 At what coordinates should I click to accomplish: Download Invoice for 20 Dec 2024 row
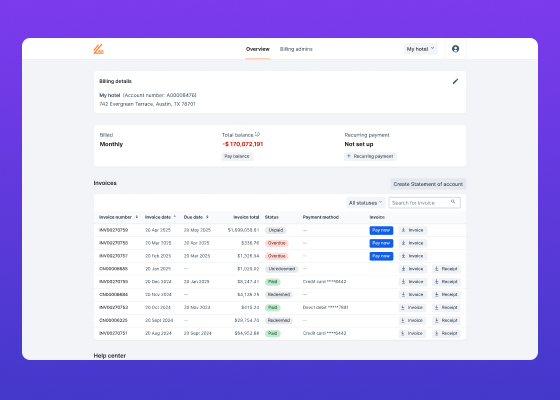point(412,282)
